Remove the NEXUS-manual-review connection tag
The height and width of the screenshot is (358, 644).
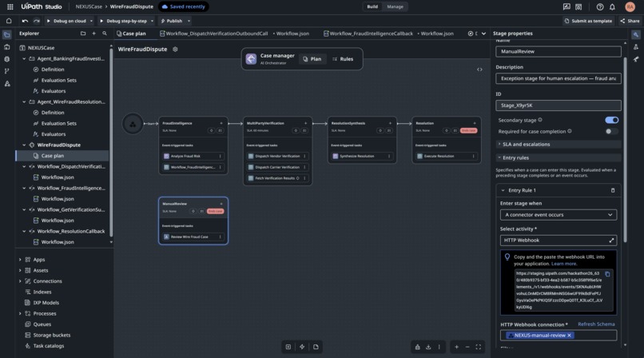(569, 336)
